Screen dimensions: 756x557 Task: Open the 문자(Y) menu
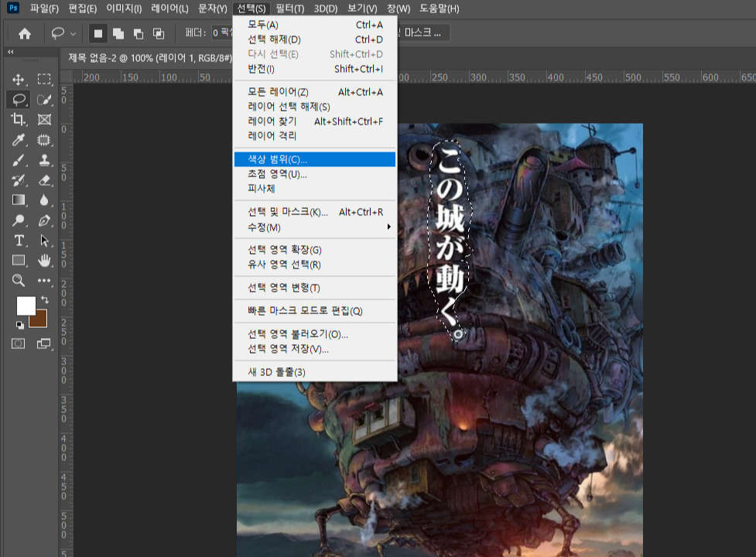(213, 9)
